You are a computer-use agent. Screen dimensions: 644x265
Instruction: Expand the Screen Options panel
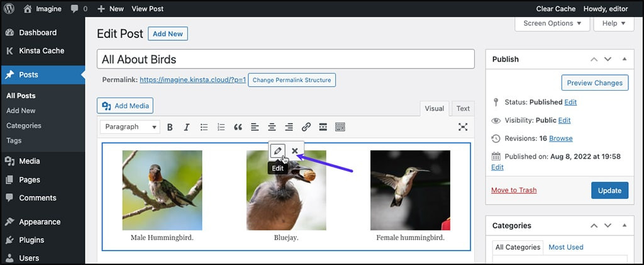click(552, 23)
